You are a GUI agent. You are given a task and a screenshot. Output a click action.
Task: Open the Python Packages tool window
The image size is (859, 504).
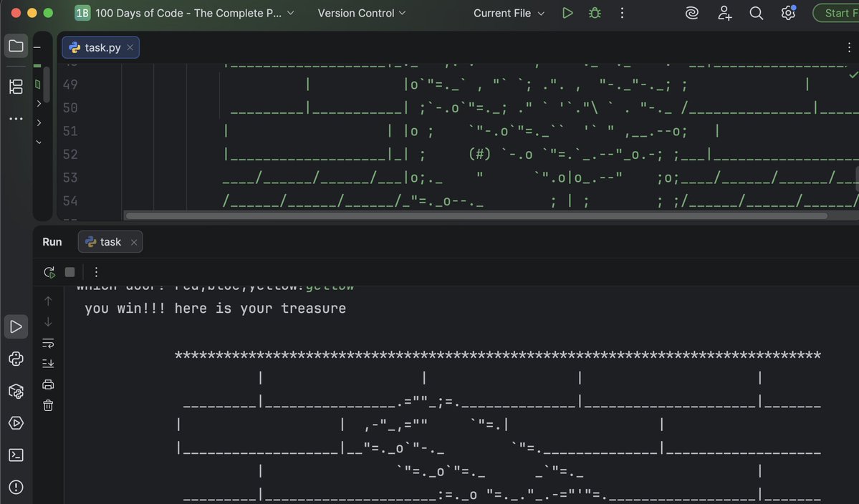pyautogui.click(x=16, y=392)
